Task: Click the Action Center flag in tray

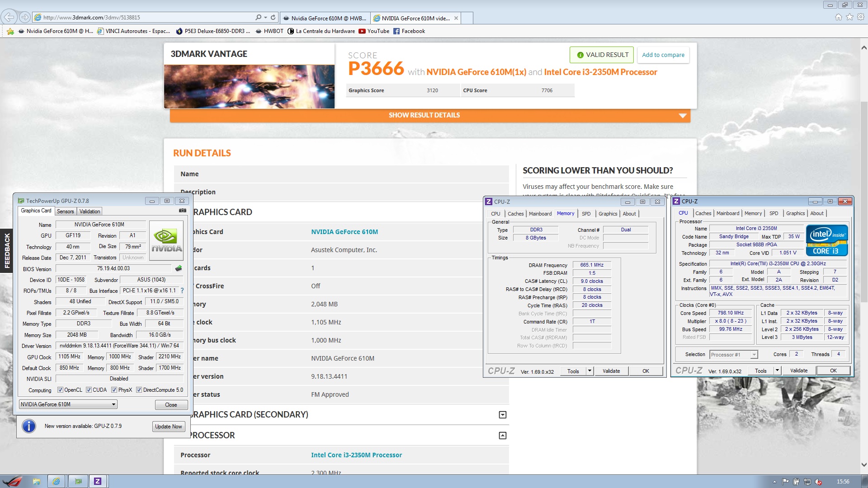Action: (785, 482)
